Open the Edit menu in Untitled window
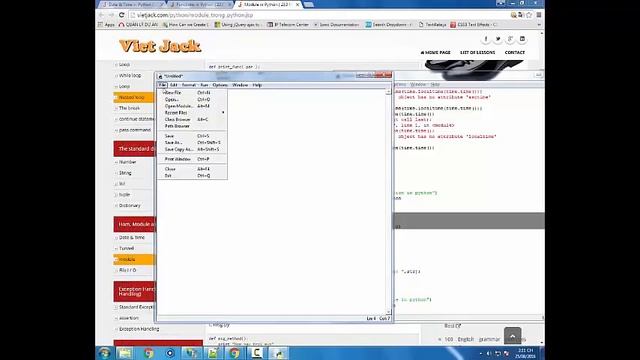The image size is (640, 360). pyautogui.click(x=173, y=85)
